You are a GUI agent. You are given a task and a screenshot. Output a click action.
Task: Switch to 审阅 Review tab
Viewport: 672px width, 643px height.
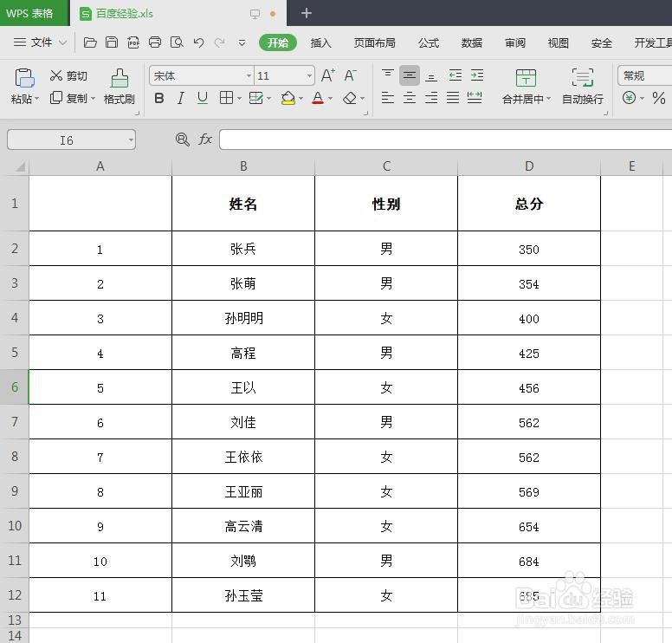(x=514, y=42)
